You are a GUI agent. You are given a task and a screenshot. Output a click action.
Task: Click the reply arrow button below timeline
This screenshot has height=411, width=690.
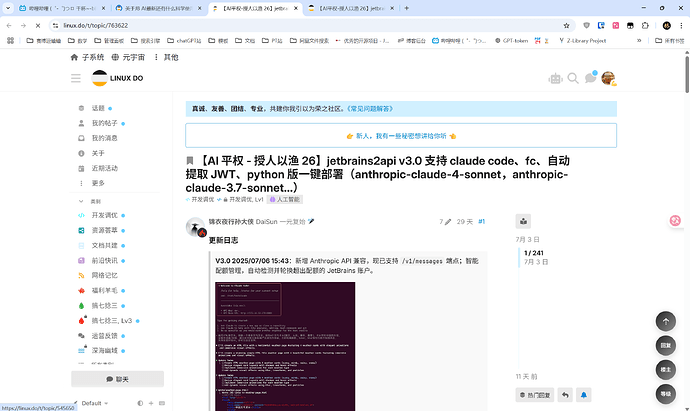tap(565, 395)
